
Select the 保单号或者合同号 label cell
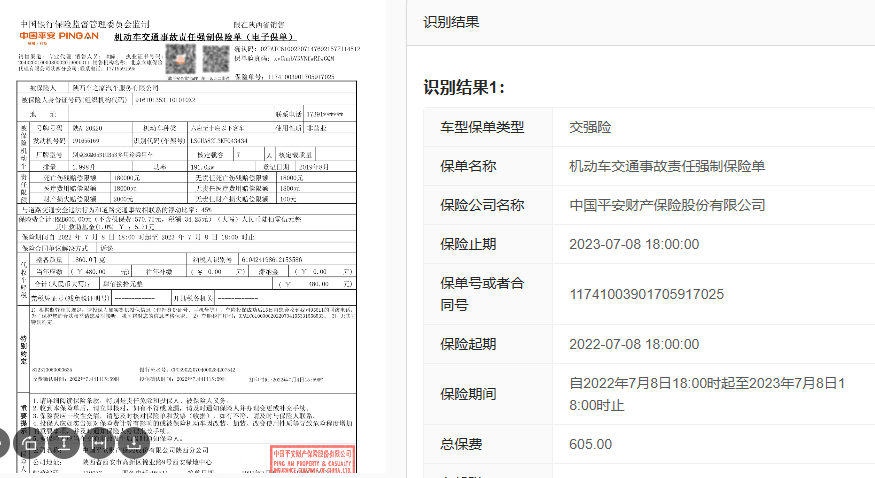tap(488, 294)
